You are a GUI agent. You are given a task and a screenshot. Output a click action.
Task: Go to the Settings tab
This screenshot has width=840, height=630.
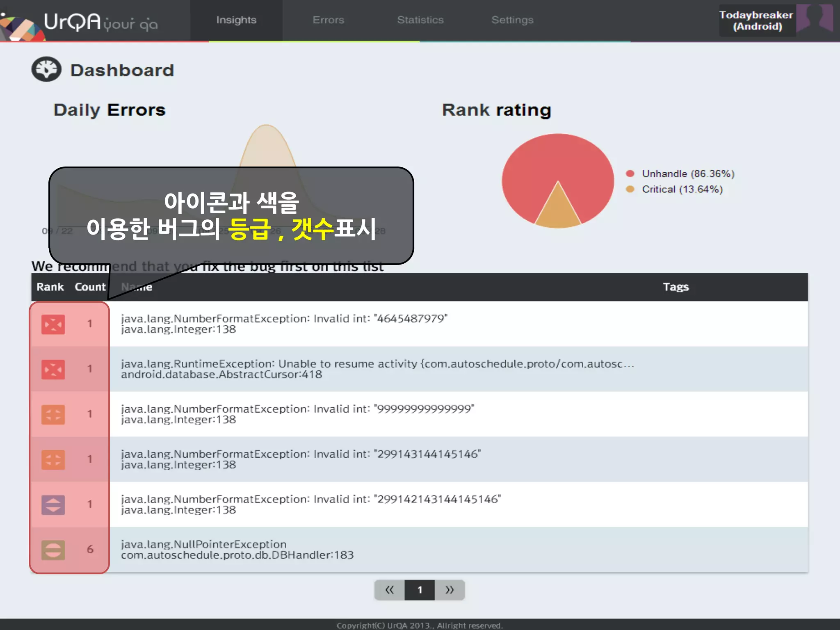click(512, 20)
